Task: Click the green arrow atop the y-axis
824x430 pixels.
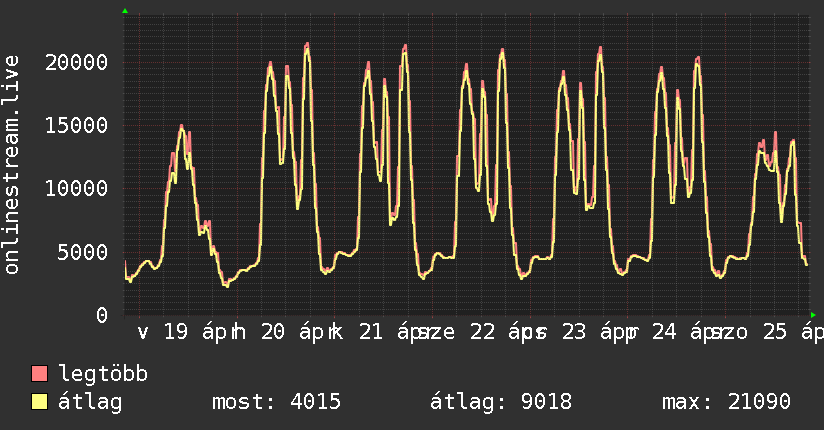Action: (124, 11)
